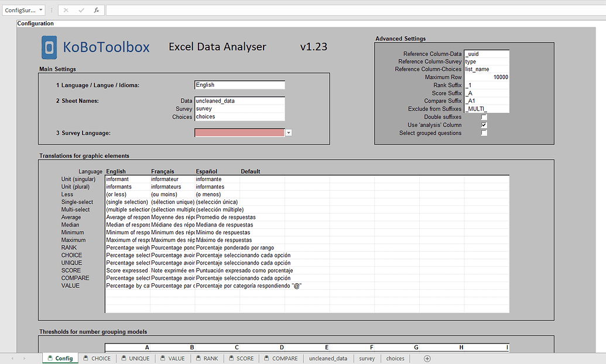Open the COMPARE sheet

click(280, 358)
